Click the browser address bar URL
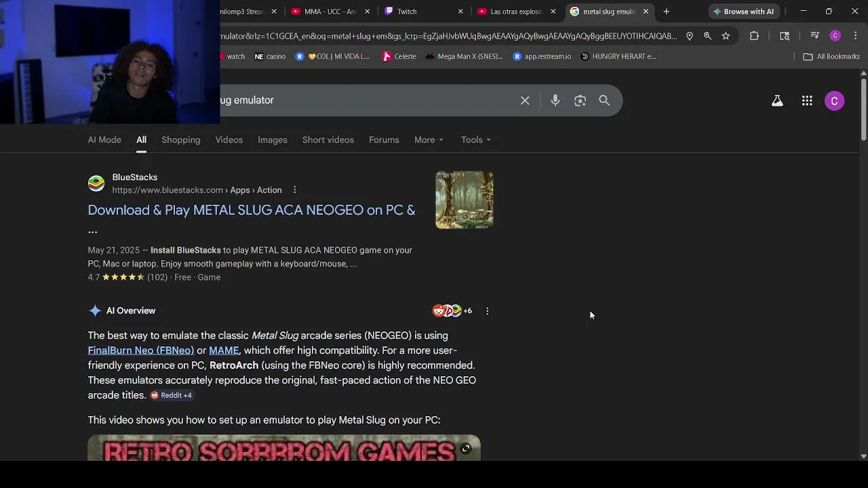The width and height of the screenshot is (868, 488). coord(448,36)
